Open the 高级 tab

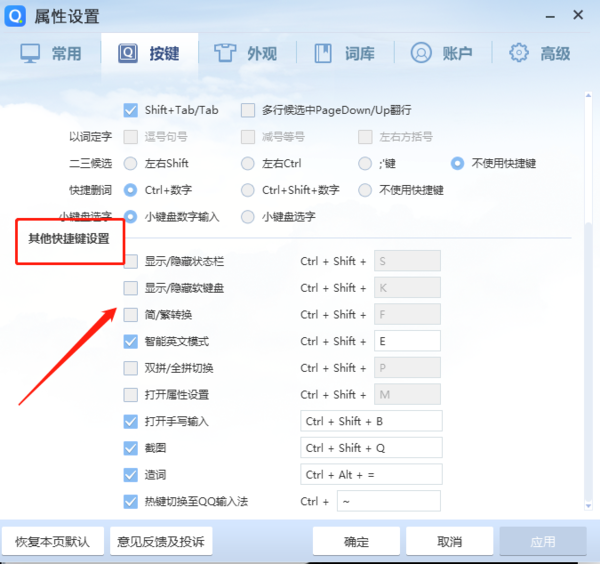pyautogui.click(x=540, y=53)
